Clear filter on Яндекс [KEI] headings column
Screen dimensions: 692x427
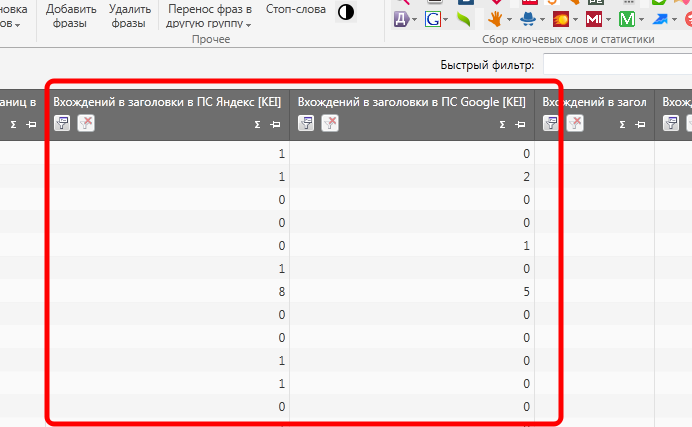click(86, 123)
